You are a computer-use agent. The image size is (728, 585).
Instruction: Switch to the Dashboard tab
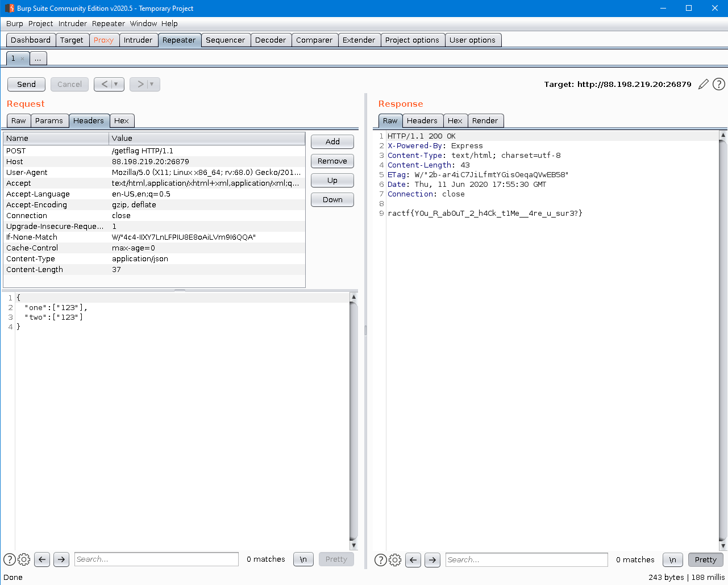(x=31, y=40)
